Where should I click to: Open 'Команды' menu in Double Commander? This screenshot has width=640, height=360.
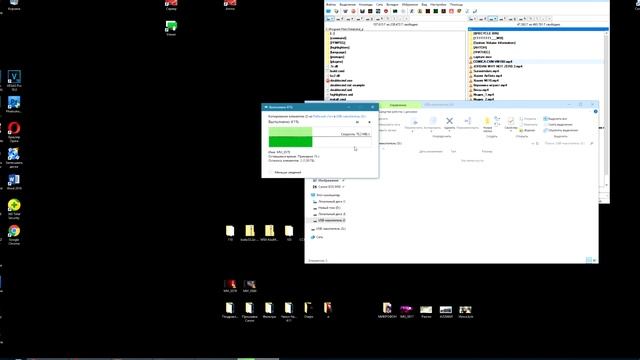point(366,4)
